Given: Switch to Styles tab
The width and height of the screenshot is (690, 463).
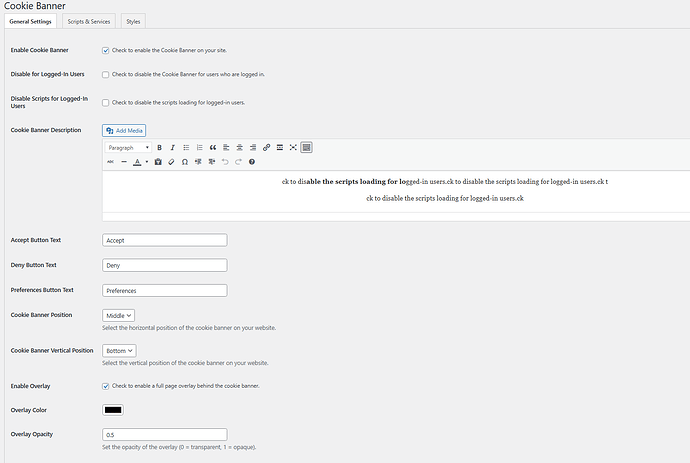Looking at the screenshot, I should point(133,21).
